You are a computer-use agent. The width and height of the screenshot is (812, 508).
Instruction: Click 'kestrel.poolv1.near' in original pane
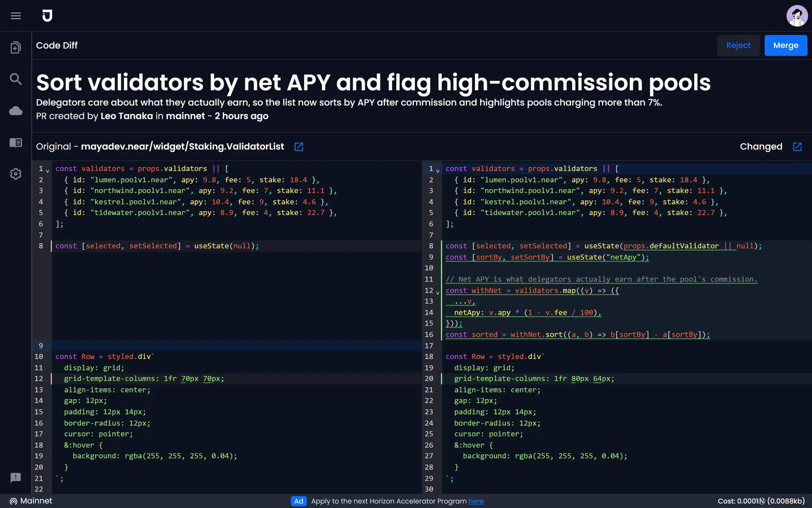point(137,202)
